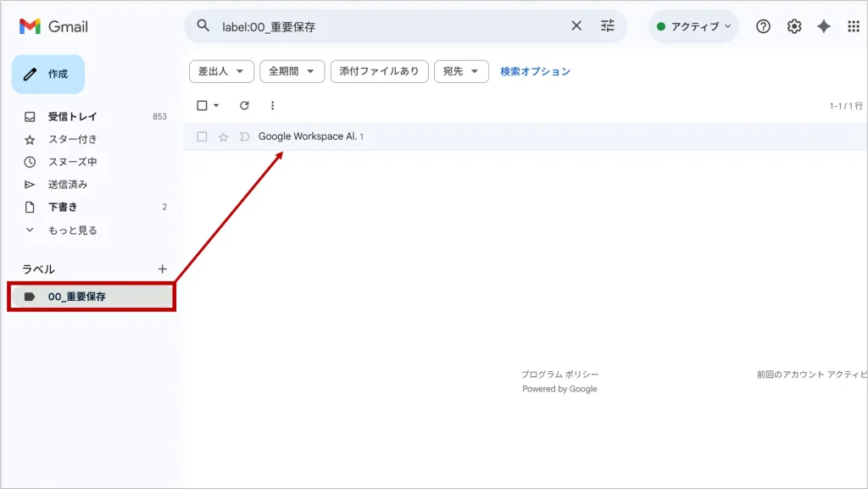This screenshot has height=489, width=868.
Task: Click the search options filter icon
Action: click(x=607, y=26)
